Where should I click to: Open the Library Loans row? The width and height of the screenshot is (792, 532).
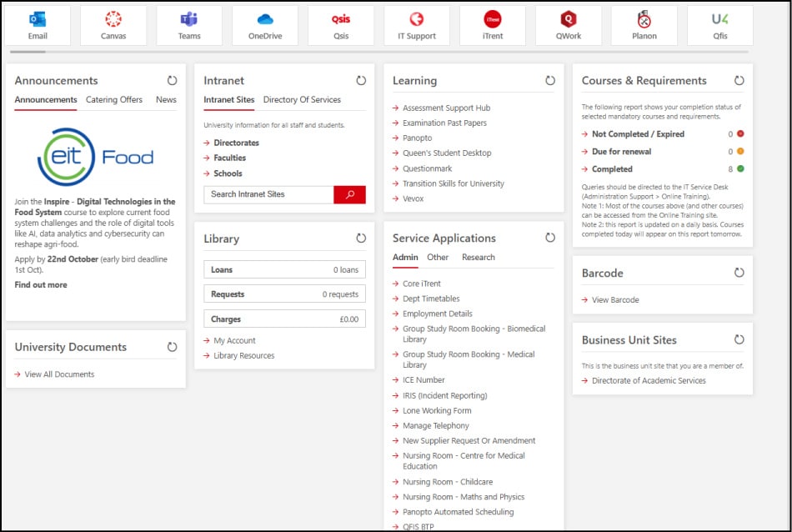(x=284, y=270)
